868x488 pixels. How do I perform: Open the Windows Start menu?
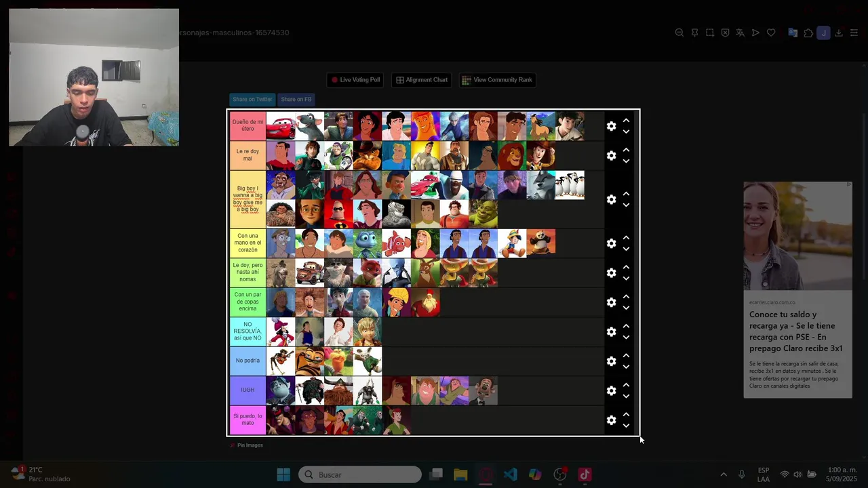pyautogui.click(x=283, y=474)
